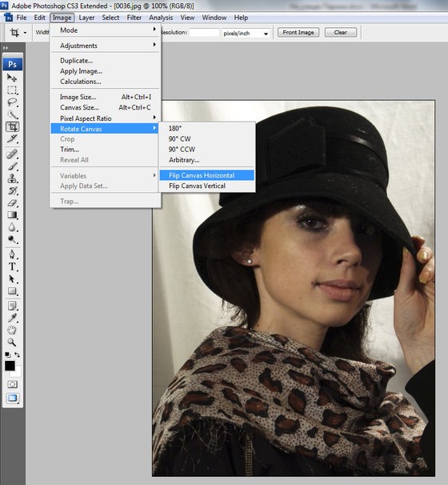Expand the Crop tool preset picker arrow
Image resolution: width=448 pixels, height=485 pixels.
pyautogui.click(x=25, y=33)
